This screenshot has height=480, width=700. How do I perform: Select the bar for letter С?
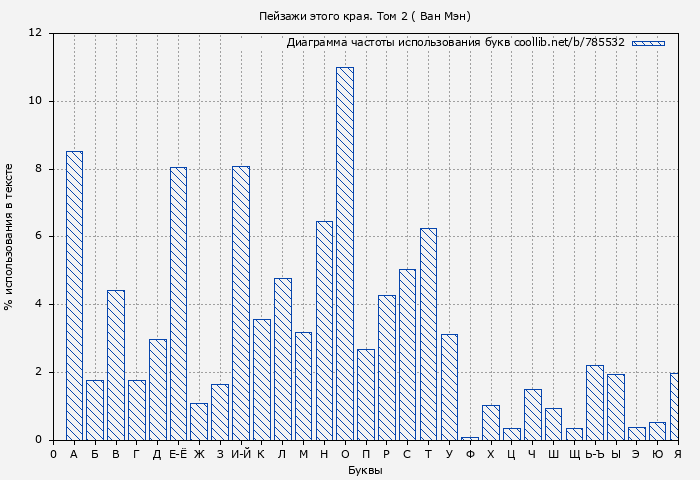pos(407,354)
